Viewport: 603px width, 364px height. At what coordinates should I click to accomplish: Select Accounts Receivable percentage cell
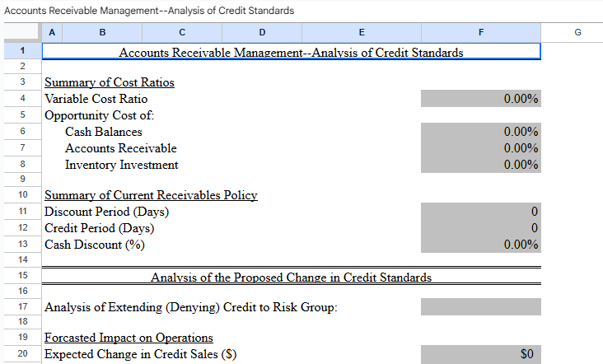480,148
